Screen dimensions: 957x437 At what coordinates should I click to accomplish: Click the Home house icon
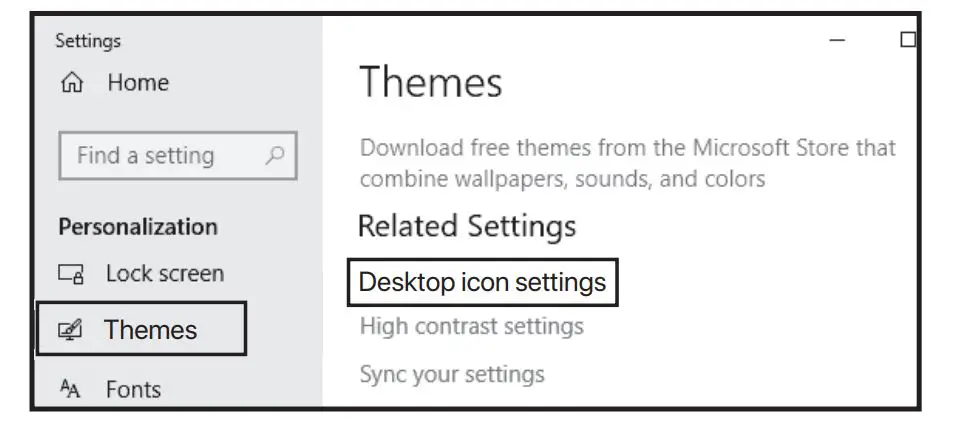tap(72, 84)
